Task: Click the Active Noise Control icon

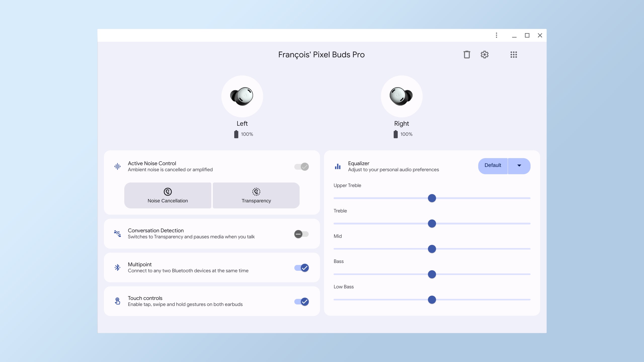Action: click(x=117, y=166)
